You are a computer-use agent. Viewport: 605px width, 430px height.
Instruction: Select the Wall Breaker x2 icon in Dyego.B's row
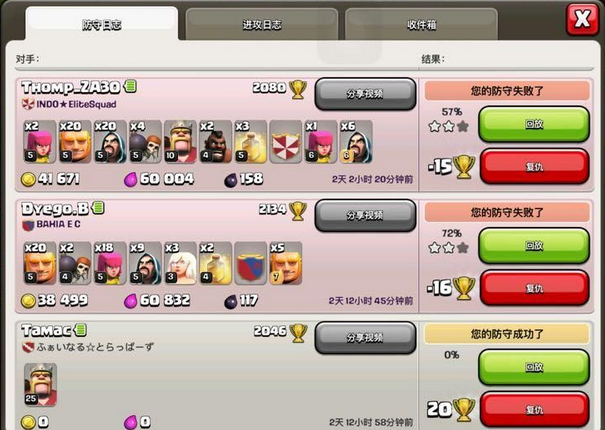[x=75, y=263]
